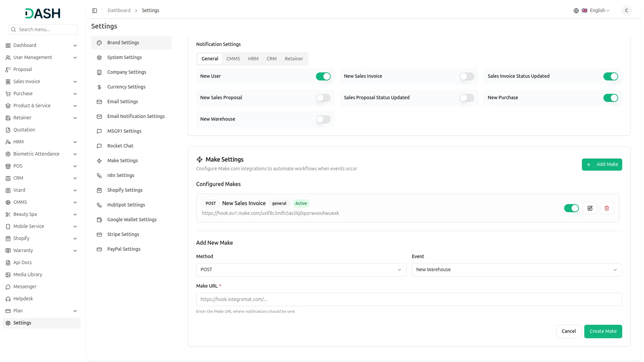The width and height of the screenshot is (644, 362).
Task: Click the sidebar collapse panel icon
Action: click(x=95, y=11)
